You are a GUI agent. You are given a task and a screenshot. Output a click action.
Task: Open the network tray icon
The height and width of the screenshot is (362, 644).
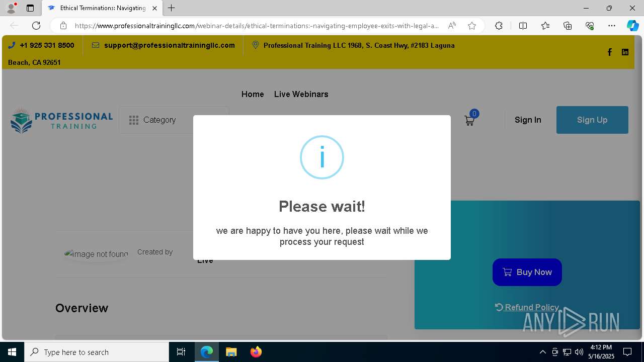[x=567, y=352]
